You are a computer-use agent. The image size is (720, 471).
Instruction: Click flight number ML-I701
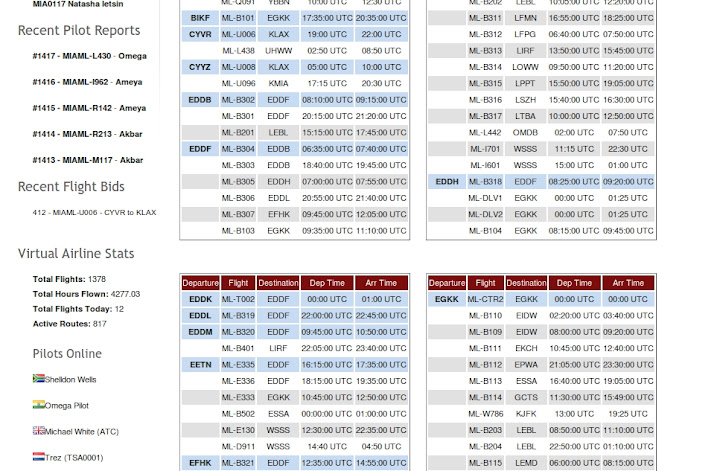(x=485, y=149)
